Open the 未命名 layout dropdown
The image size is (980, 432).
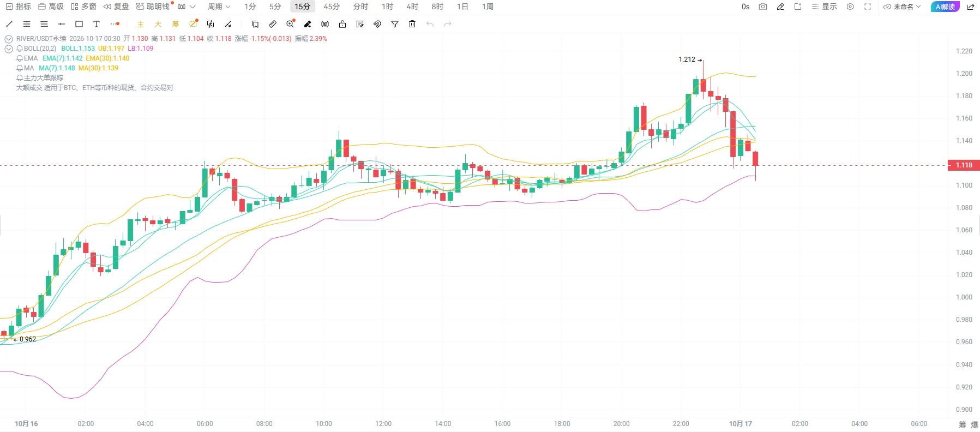point(902,7)
